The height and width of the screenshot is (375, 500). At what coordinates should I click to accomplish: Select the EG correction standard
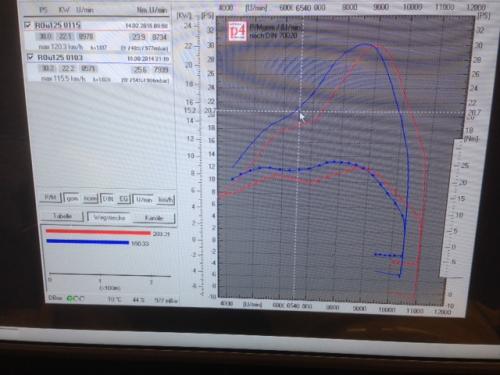click(x=123, y=199)
